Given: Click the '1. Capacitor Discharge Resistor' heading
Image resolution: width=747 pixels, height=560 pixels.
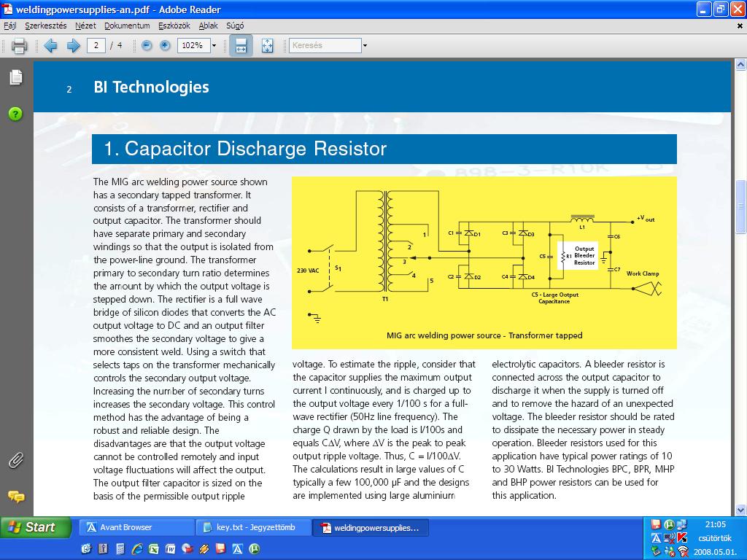Looking at the screenshot, I should point(245,149).
